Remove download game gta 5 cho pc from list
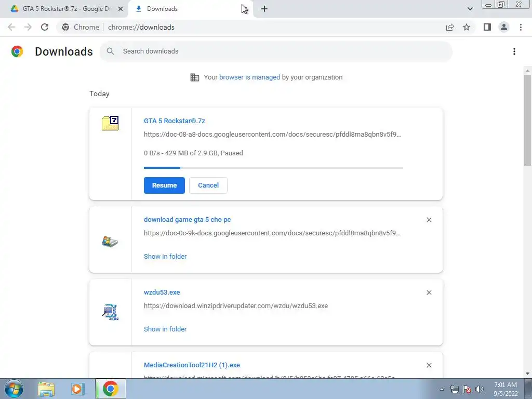 coord(429,220)
